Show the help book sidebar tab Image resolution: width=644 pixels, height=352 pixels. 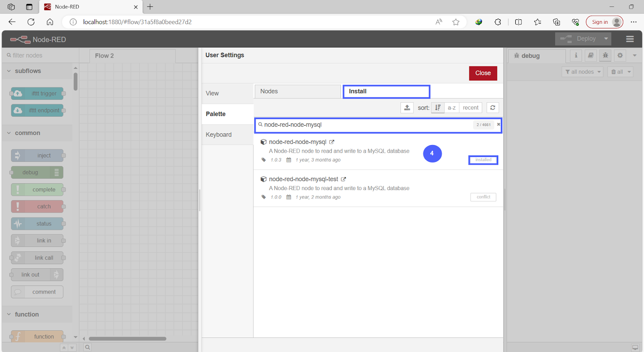[x=590, y=55]
